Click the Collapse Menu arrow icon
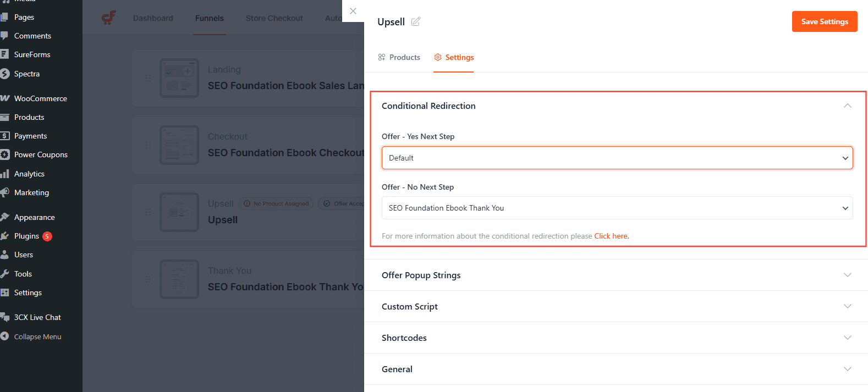This screenshot has width=868, height=392. [x=4, y=336]
